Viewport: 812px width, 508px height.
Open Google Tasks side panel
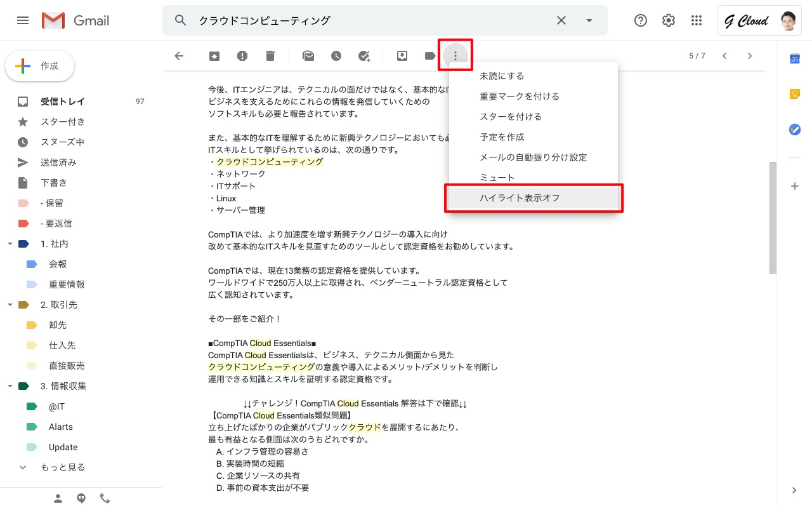click(794, 130)
